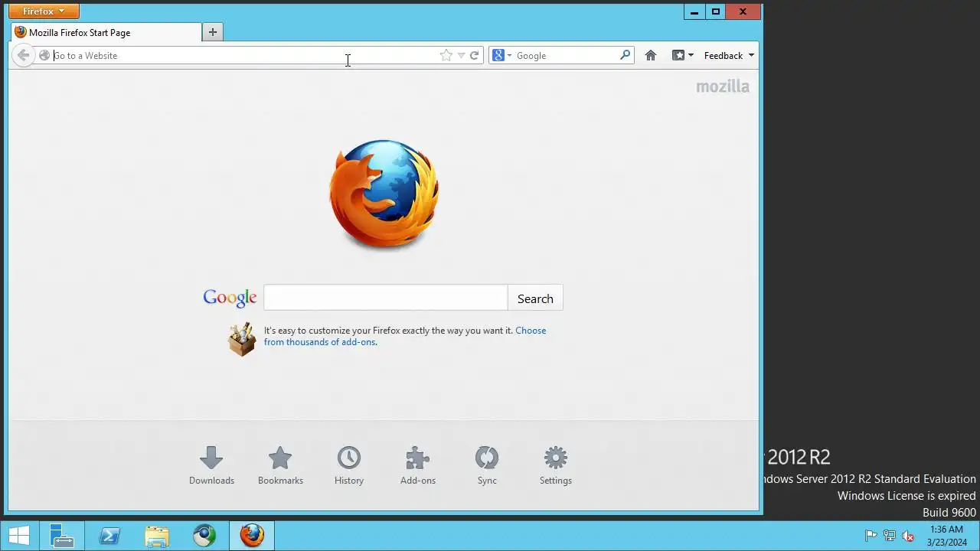Click inside the toolbar Google search box
Screen dimensions: 980x551
coord(567,55)
